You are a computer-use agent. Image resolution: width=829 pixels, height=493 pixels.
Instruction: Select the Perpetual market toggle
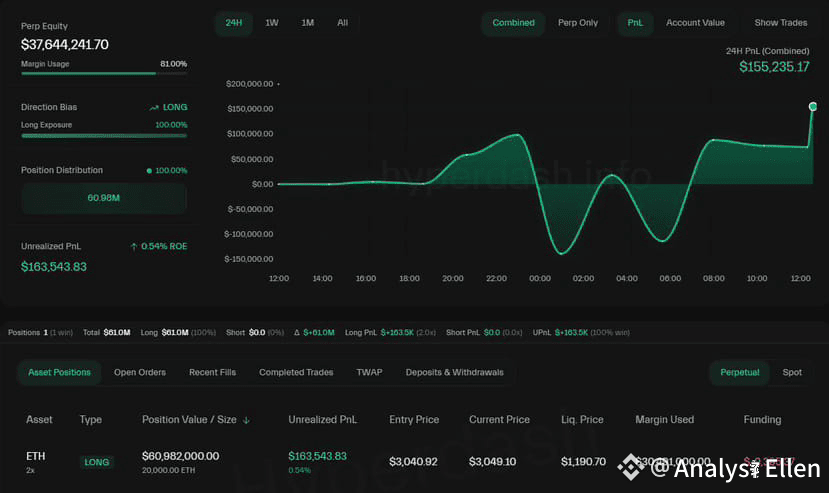click(740, 372)
